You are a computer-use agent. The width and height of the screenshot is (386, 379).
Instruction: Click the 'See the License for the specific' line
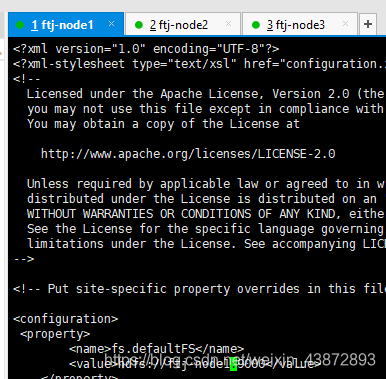(x=206, y=229)
